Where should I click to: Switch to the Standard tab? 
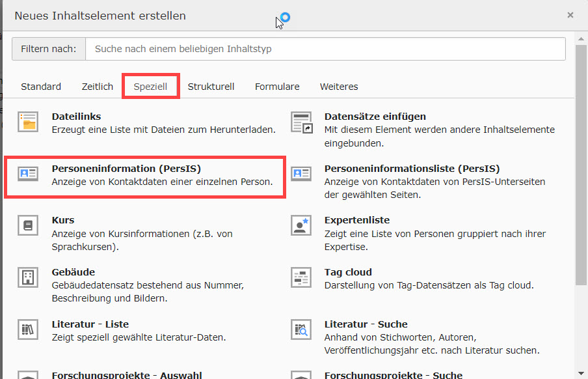point(41,87)
